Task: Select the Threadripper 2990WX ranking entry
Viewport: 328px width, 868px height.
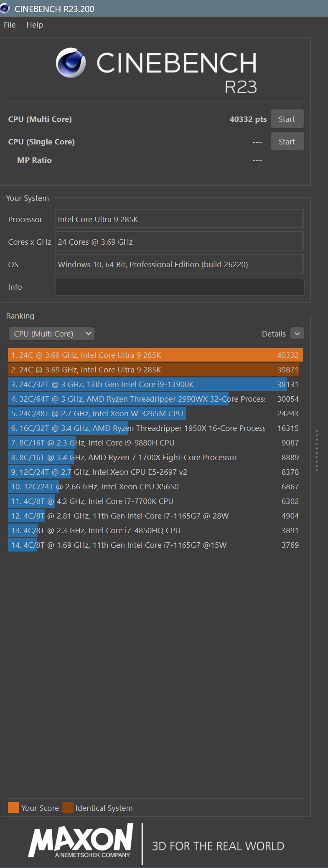Action: [x=155, y=399]
